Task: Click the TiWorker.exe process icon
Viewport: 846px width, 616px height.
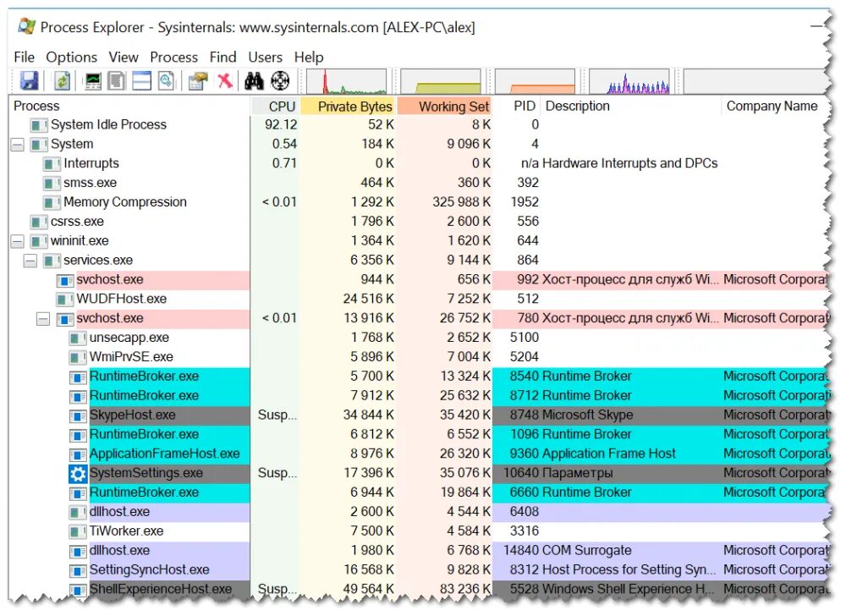Action: (x=78, y=532)
